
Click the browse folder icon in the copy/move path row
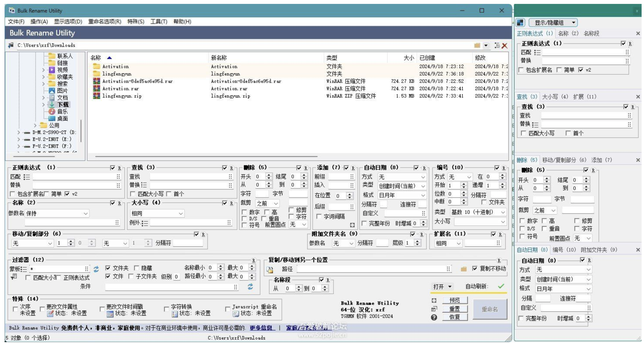coord(463,269)
